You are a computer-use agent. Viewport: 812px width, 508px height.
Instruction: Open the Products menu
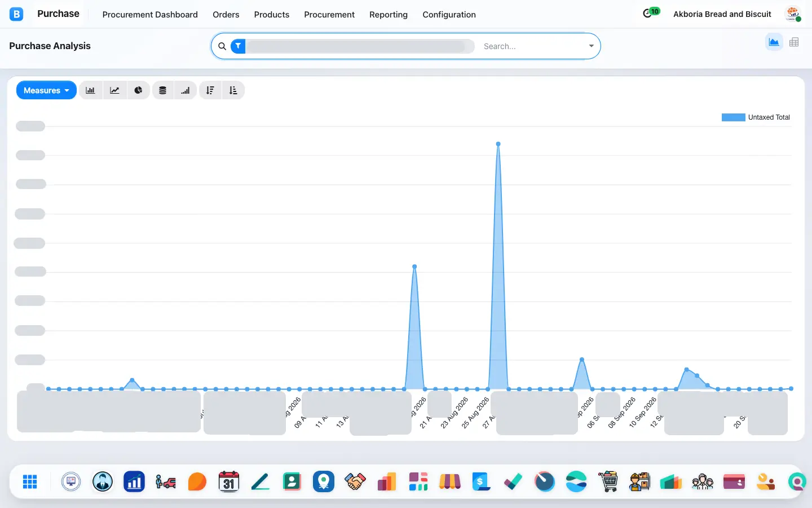(x=272, y=15)
